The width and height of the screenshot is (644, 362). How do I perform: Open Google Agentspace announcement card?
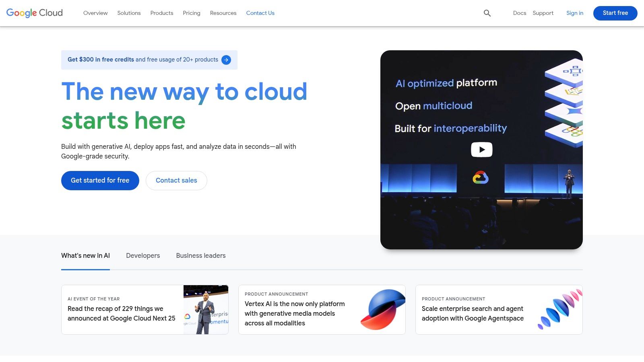pos(499,310)
